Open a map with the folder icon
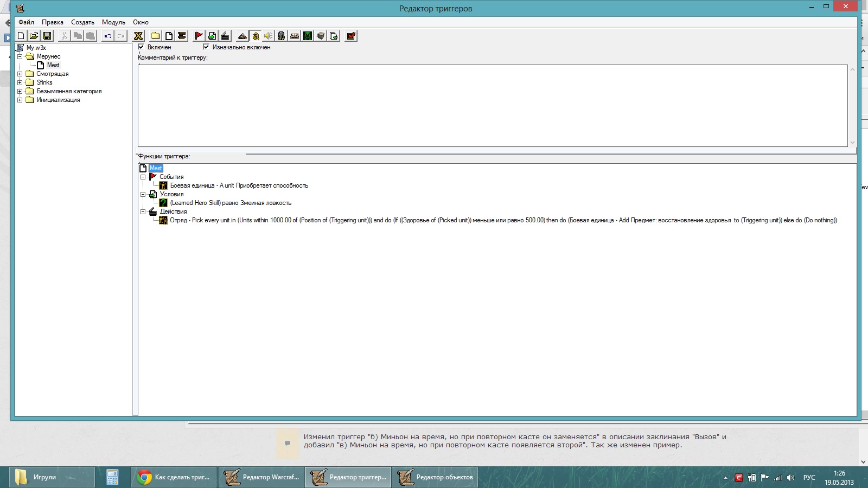868x488 pixels. 34,36
